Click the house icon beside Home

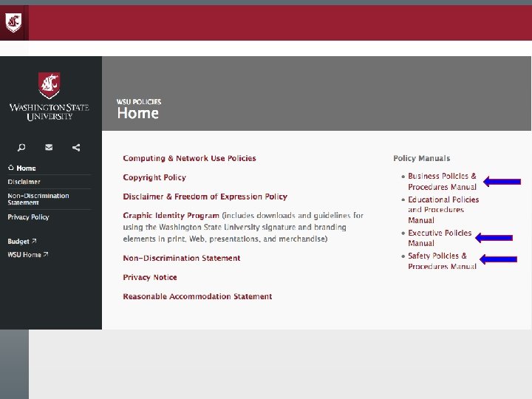pos(11,168)
